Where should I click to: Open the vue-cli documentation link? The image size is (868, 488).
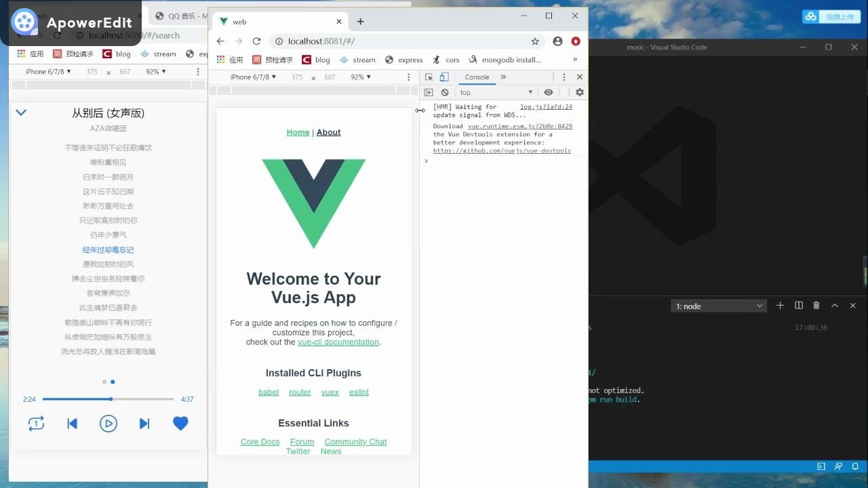(x=338, y=342)
